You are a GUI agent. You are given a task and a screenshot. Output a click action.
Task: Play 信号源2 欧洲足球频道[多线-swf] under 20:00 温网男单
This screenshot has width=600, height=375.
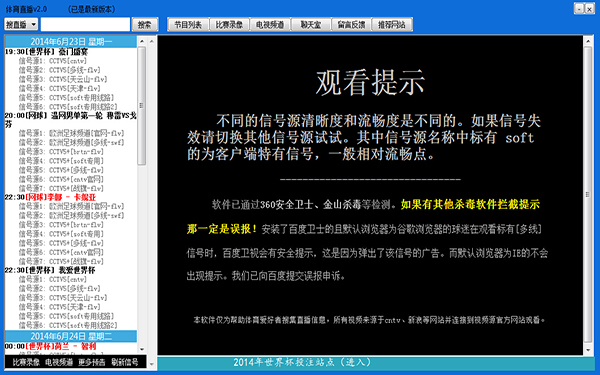pyautogui.click(x=71, y=142)
